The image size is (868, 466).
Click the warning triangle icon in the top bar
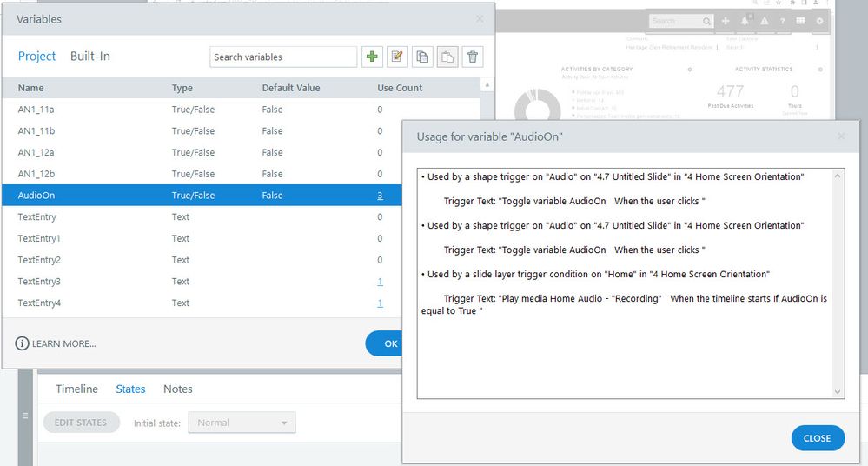764,21
